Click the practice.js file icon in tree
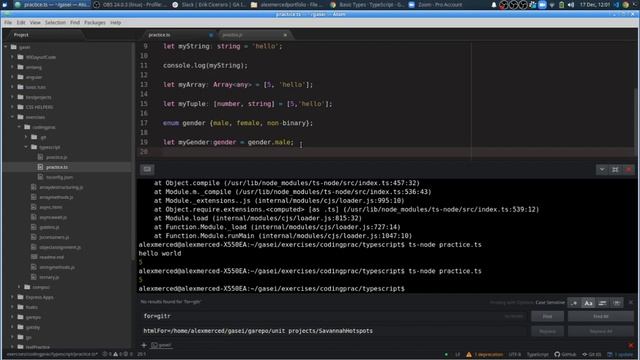The image size is (640, 360). 40,157
